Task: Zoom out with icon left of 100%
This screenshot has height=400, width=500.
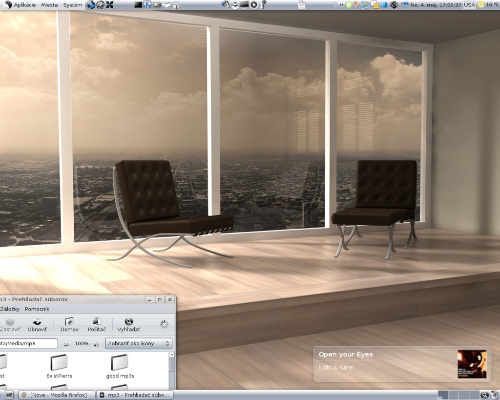Action: [x=66, y=343]
